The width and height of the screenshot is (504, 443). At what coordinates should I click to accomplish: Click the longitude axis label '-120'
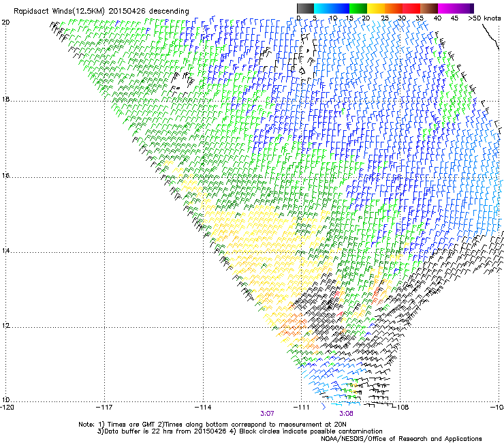pos(7,408)
